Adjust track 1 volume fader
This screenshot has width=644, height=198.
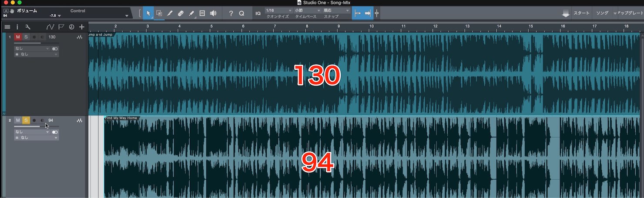pyautogui.click(x=37, y=43)
